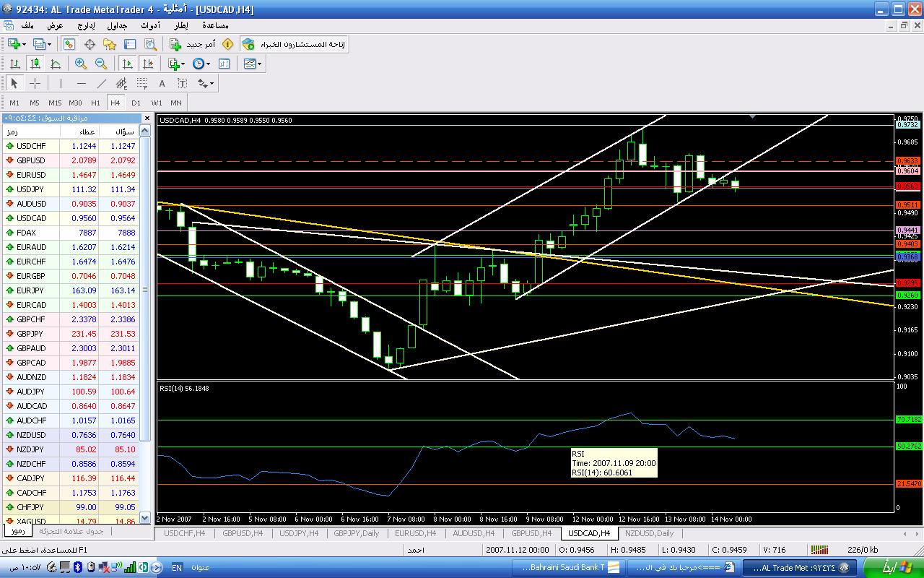This screenshot has width=924, height=578.
Task: Select the text label 'A' tool
Action: 162,83
